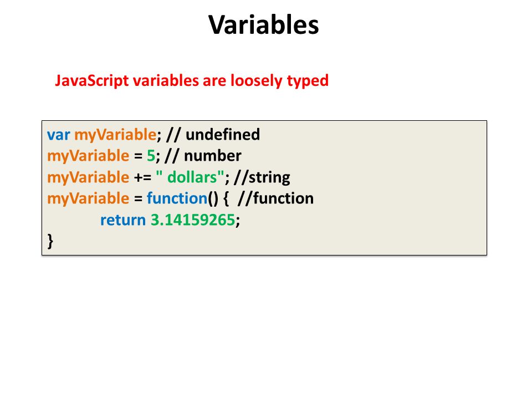Click the green " dollars" string
The height and width of the screenshot is (399, 532).
pyautogui.click(x=190, y=177)
